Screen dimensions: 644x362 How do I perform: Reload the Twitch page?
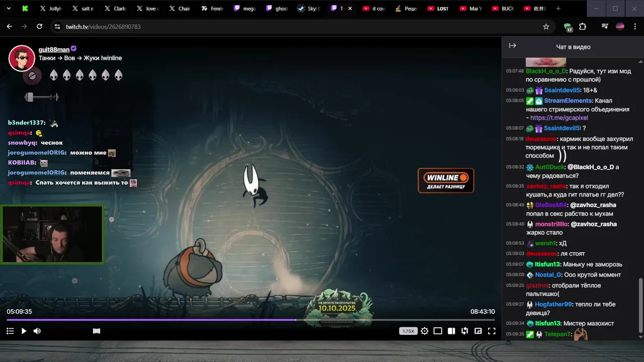pos(39,27)
